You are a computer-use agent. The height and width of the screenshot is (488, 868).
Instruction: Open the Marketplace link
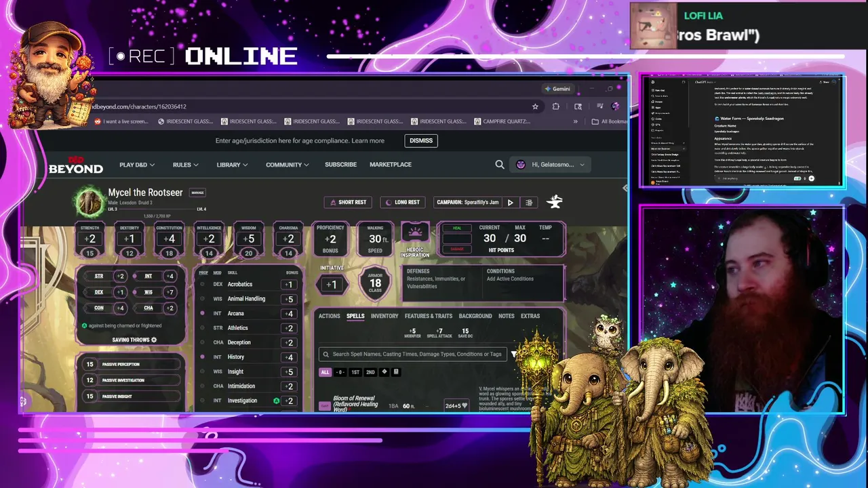391,165
